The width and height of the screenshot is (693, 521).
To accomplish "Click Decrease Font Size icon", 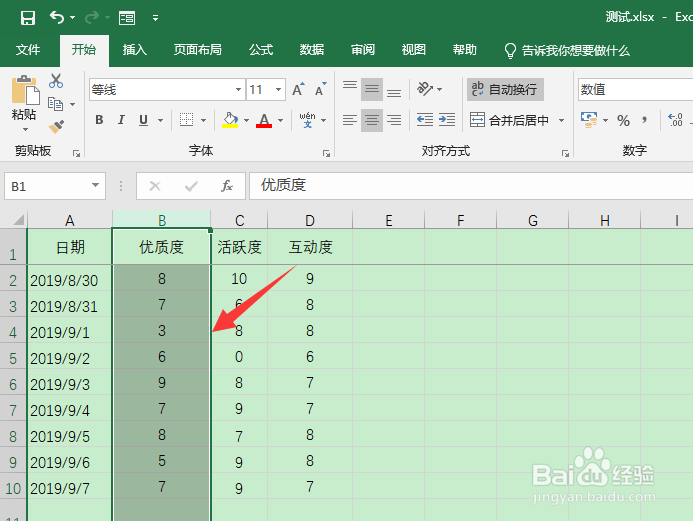I will (x=320, y=89).
